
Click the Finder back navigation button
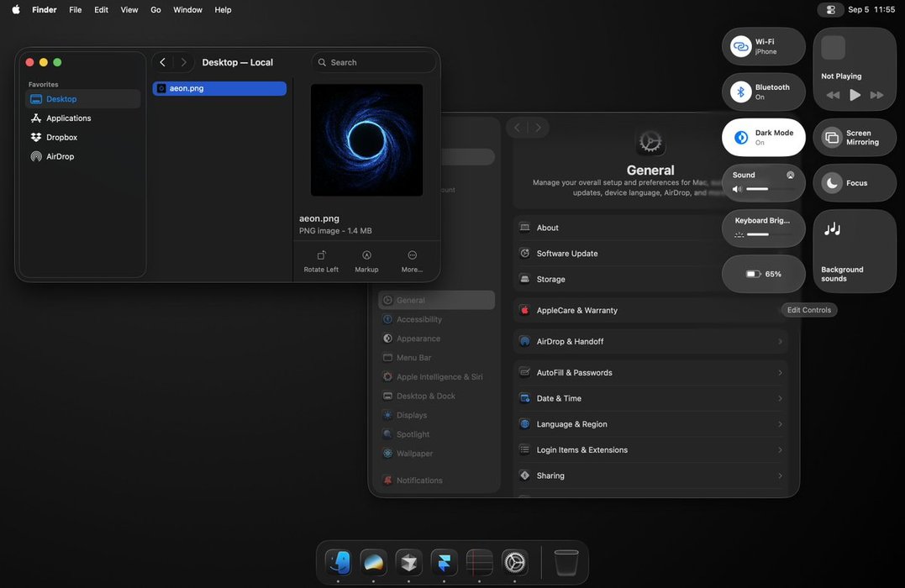point(163,62)
